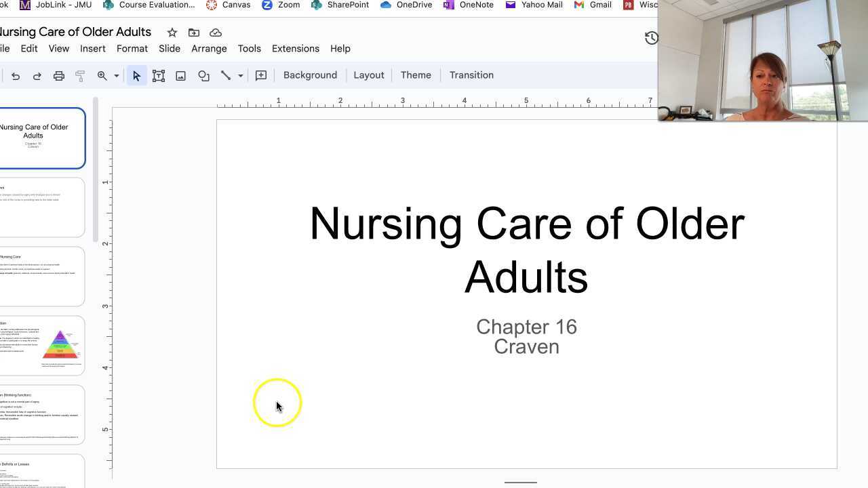Click the Redo arrow in toolbar
Image resolution: width=868 pixels, height=488 pixels.
37,76
